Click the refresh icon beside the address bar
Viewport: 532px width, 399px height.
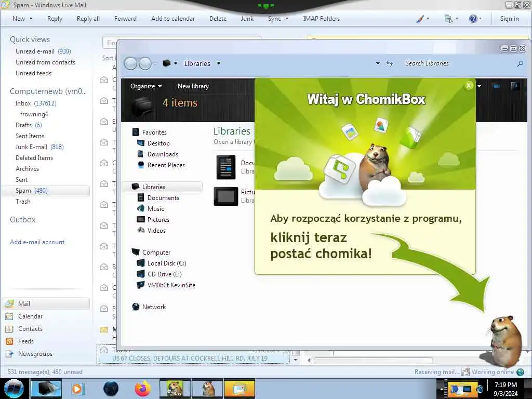(390, 63)
